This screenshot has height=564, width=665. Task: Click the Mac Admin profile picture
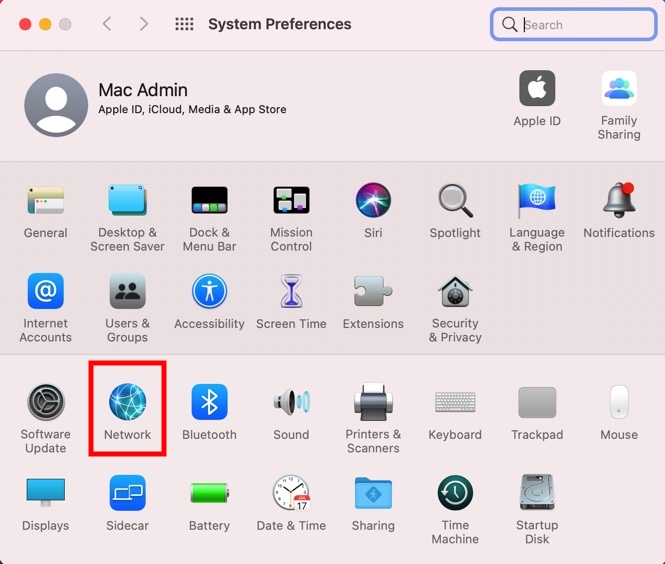click(x=56, y=105)
